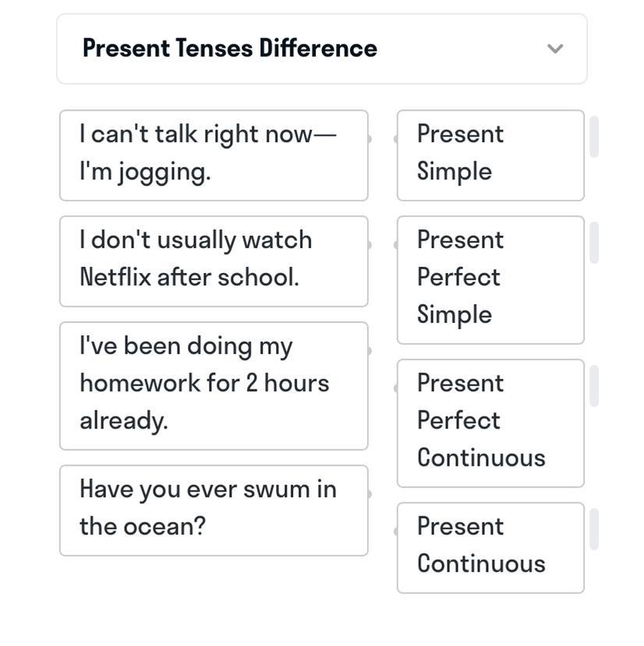
Task: Click connector dot on 'homework for 2 hours' card
Action: [x=369, y=350]
